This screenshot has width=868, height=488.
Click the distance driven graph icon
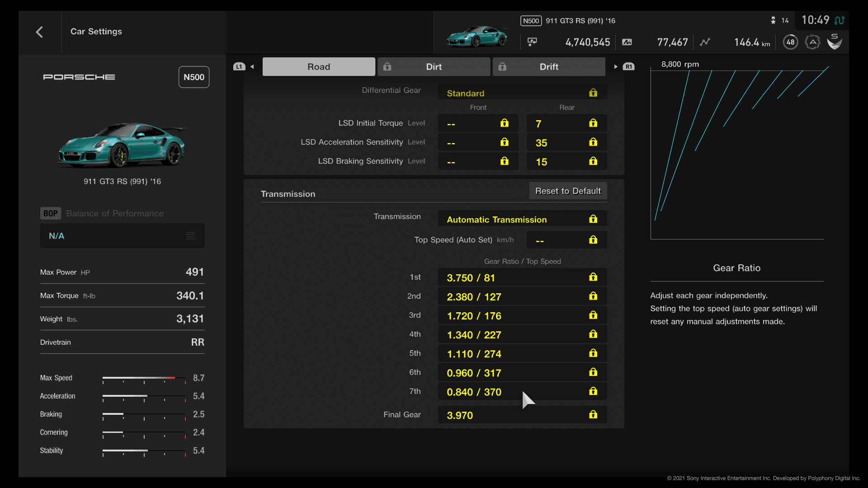[705, 42]
